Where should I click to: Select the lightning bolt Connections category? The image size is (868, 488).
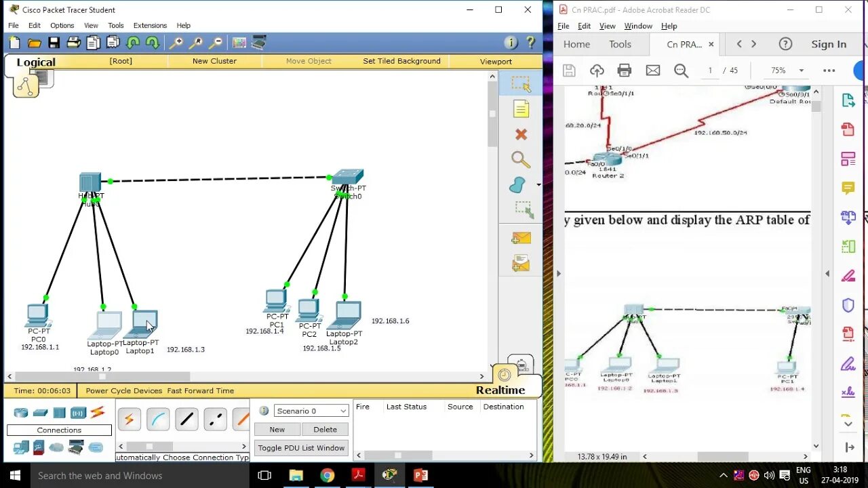(98, 411)
